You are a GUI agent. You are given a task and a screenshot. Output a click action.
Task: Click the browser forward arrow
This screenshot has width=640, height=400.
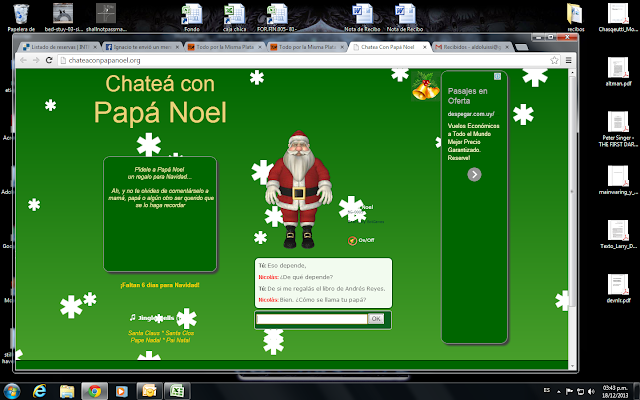coord(36,60)
